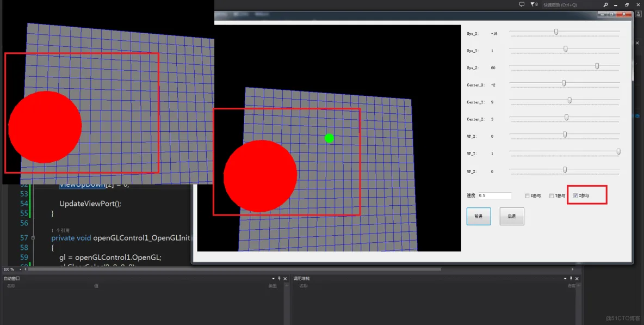Screen dimensions: 644x325
Task: Pin the 自动窗口 panel with the pushpin icon
Action: [x=279, y=279]
